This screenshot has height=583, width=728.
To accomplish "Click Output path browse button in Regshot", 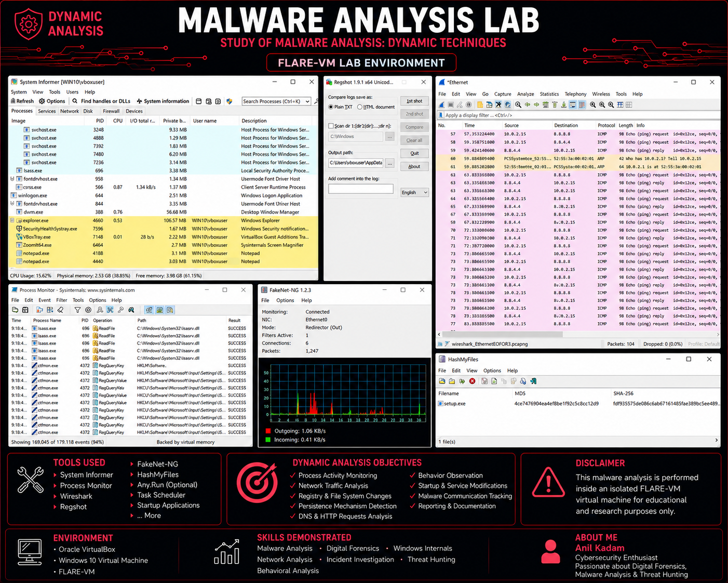I will [x=390, y=163].
